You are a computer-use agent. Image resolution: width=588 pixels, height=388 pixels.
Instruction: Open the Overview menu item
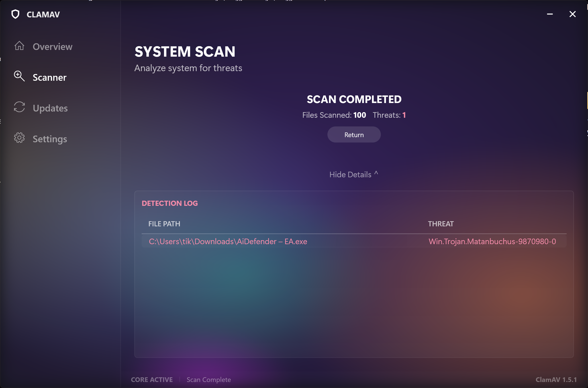coord(52,47)
